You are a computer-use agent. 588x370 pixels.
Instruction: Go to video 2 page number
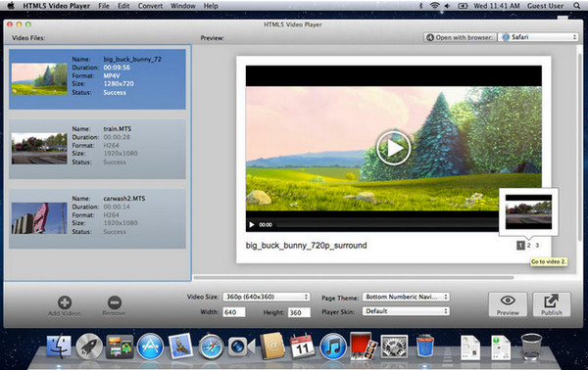point(529,246)
